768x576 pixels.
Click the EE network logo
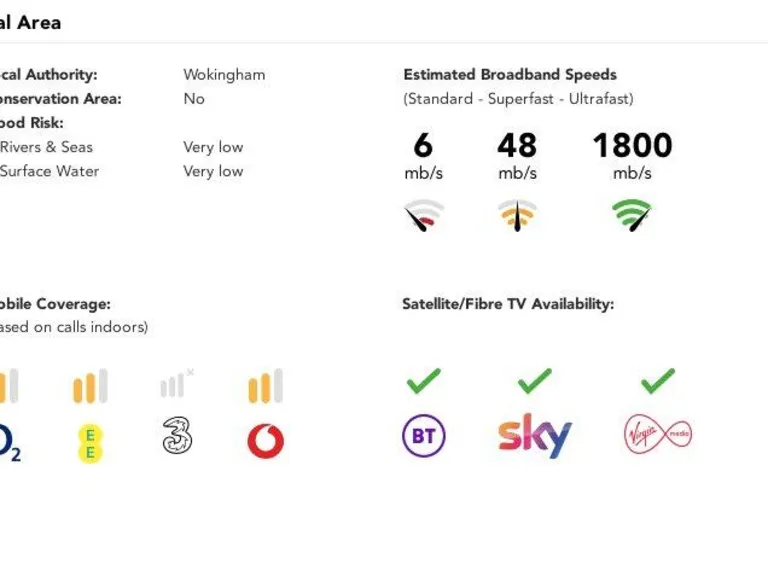[x=90, y=443]
